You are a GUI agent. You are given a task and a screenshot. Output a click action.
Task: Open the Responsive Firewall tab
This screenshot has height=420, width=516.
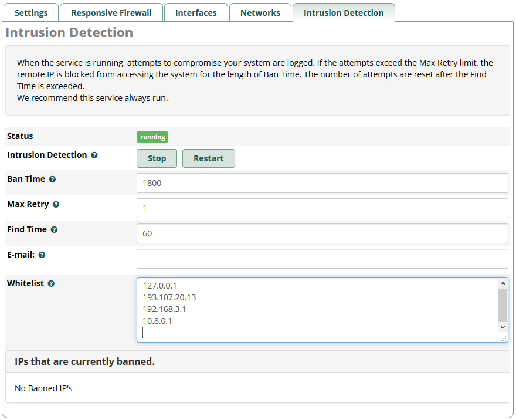click(111, 13)
